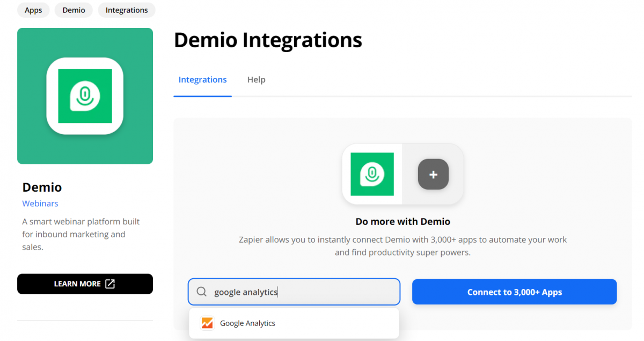Click the external link icon on LEARN MORE
Viewport: 644px width, 341px height.
tap(110, 284)
